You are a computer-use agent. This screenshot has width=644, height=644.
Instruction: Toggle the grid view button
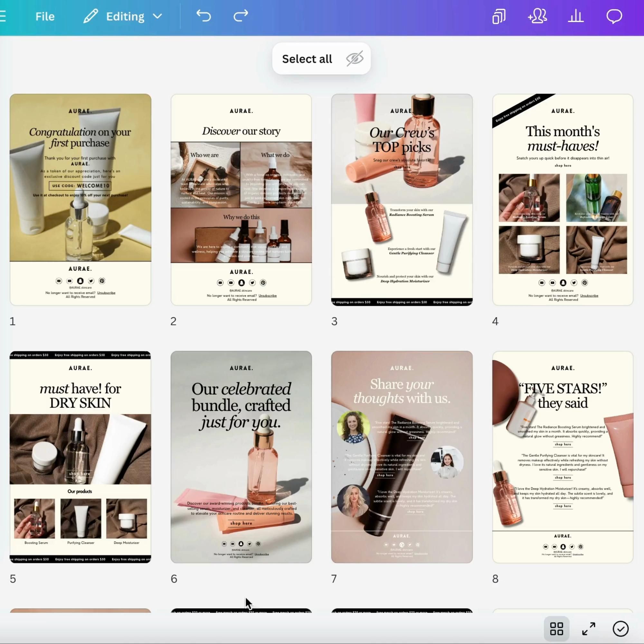point(556,629)
